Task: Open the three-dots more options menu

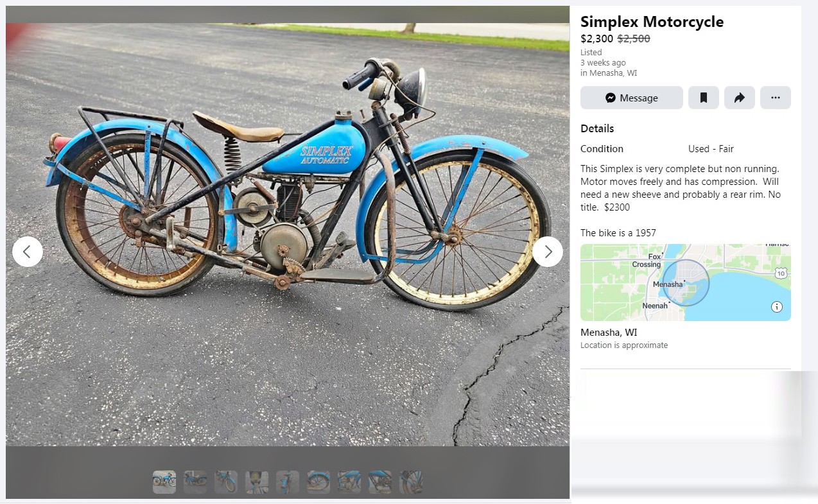Action: click(x=775, y=98)
